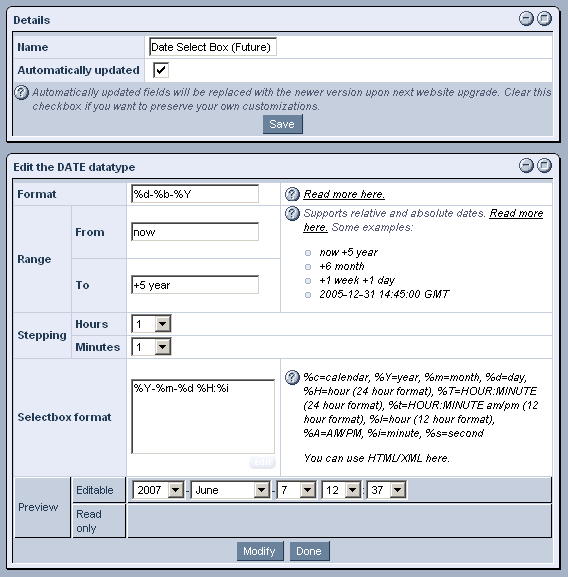Viewport: 568px width, 577px height.
Task: Minimize the Details panel
Action: (x=526, y=18)
